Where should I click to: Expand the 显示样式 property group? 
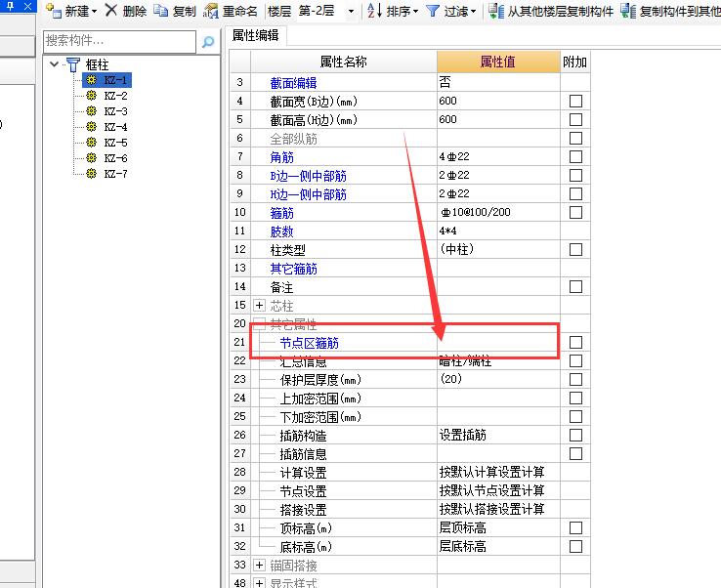pos(259,583)
